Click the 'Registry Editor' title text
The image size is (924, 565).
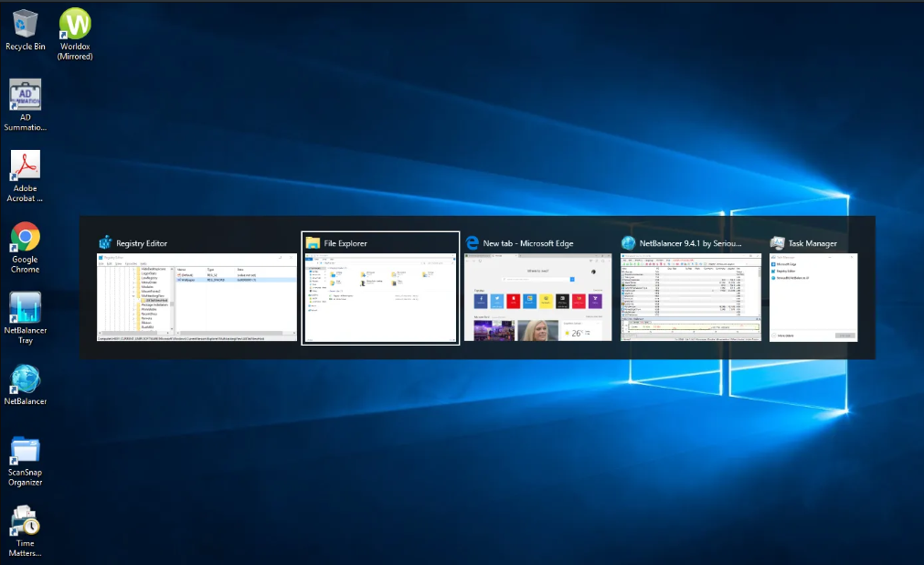[142, 243]
